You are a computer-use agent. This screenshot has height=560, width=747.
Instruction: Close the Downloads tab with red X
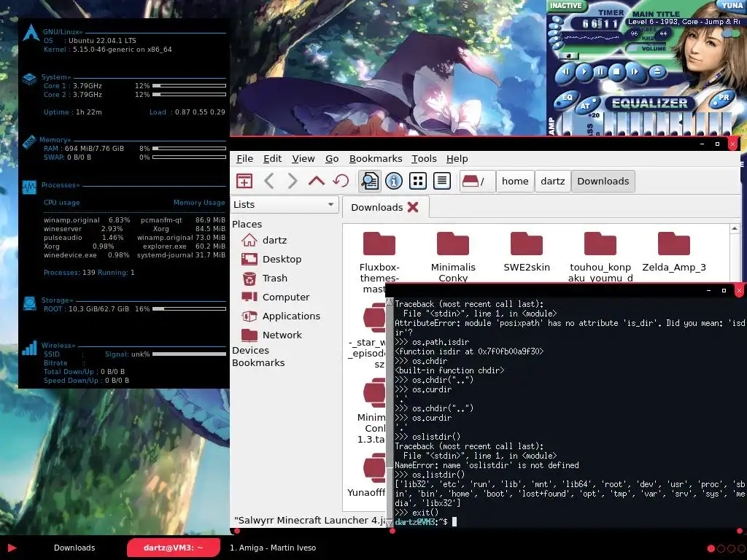413,207
